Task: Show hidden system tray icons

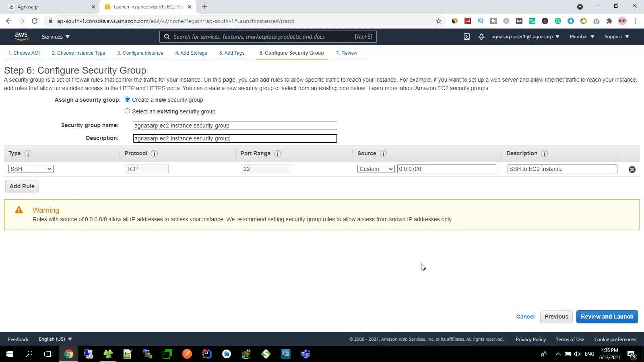Action: (x=558, y=354)
